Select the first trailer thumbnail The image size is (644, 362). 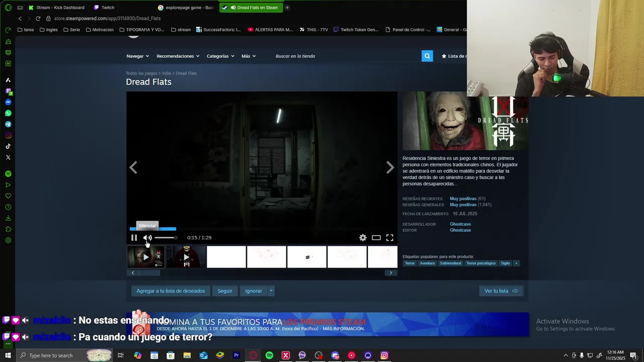(146, 257)
